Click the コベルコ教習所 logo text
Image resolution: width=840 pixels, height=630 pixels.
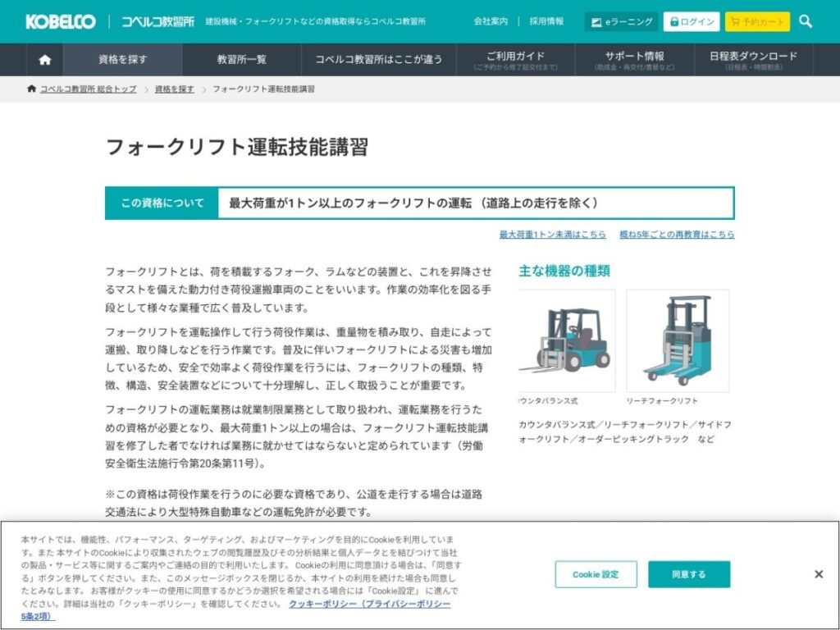pyautogui.click(x=157, y=21)
